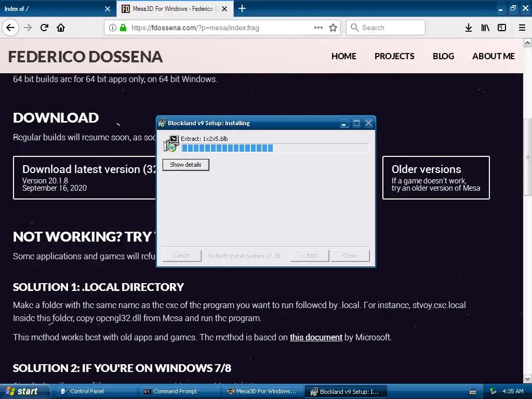The height and width of the screenshot is (399, 532).
Task: Open the BLOG navigation item
Action: click(x=444, y=56)
